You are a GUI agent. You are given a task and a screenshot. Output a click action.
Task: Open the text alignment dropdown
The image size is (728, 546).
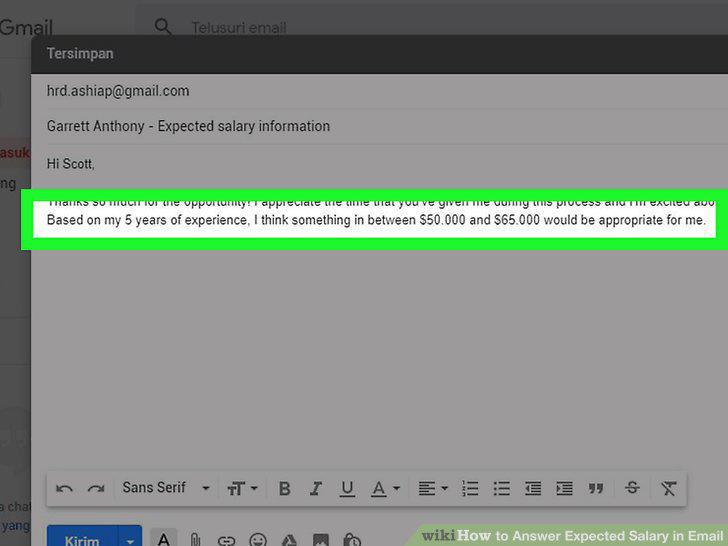click(x=433, y=488)
